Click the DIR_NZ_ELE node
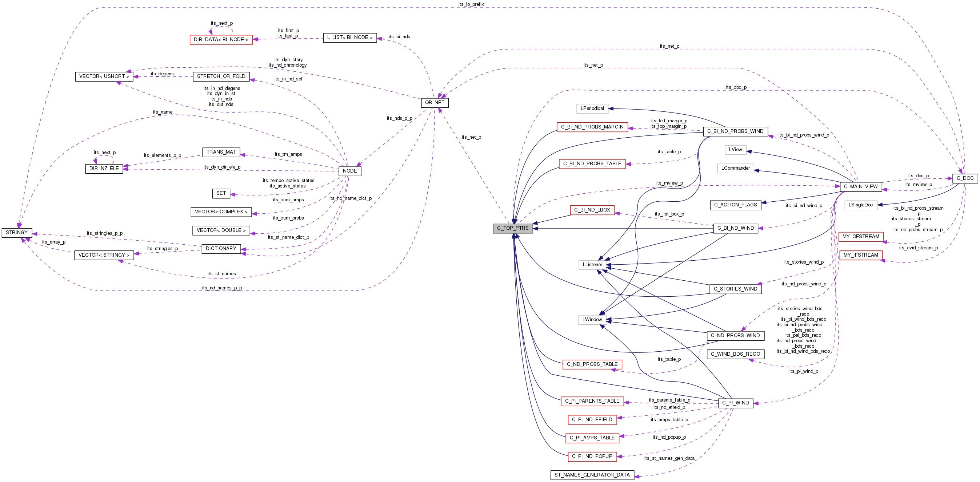980x482 pixels. click(104, 169)
